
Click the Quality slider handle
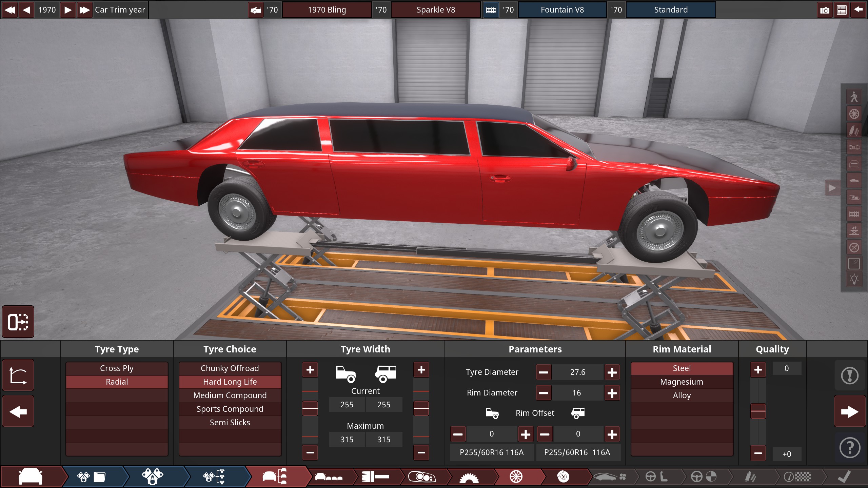click(758, 411)
